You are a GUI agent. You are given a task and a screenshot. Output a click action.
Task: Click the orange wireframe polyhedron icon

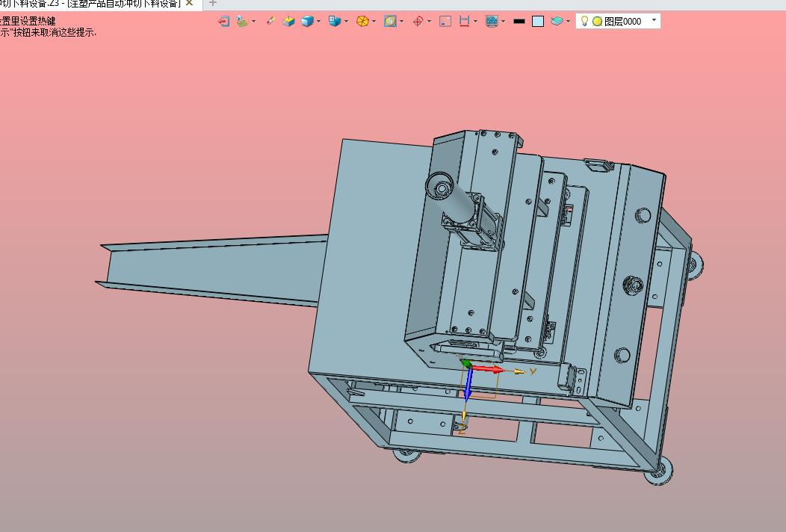[x=362, y=21]
